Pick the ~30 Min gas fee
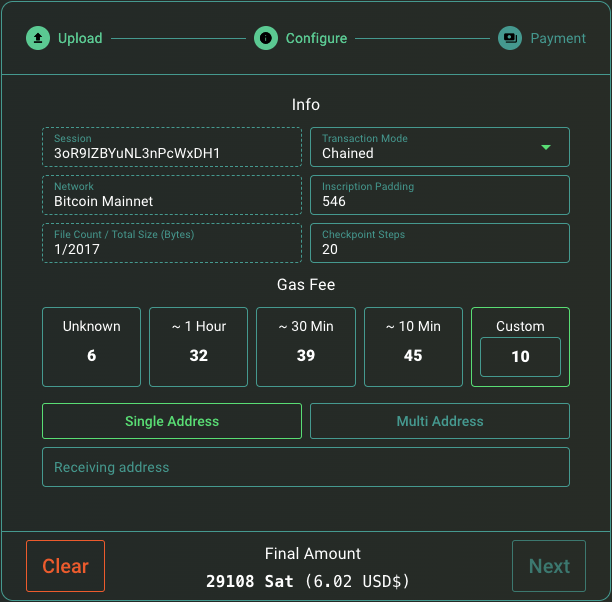This screenshot has width=612, height=602. coord(306,347)
